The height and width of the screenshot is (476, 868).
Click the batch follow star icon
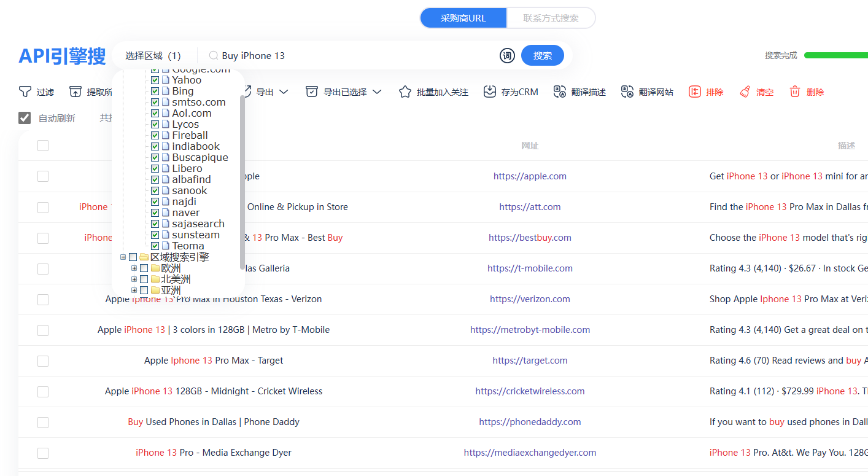[x=405, y=92]
